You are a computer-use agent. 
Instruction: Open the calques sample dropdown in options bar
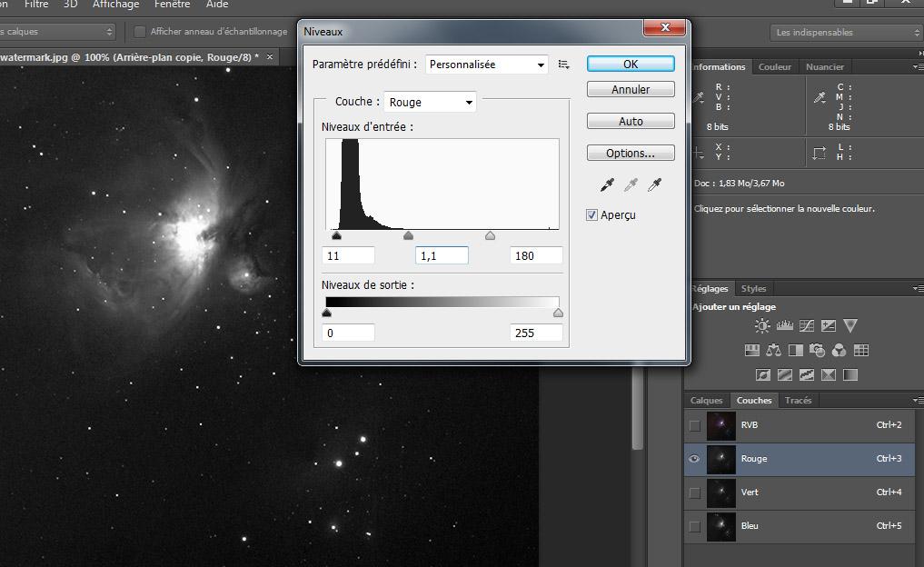56,32
